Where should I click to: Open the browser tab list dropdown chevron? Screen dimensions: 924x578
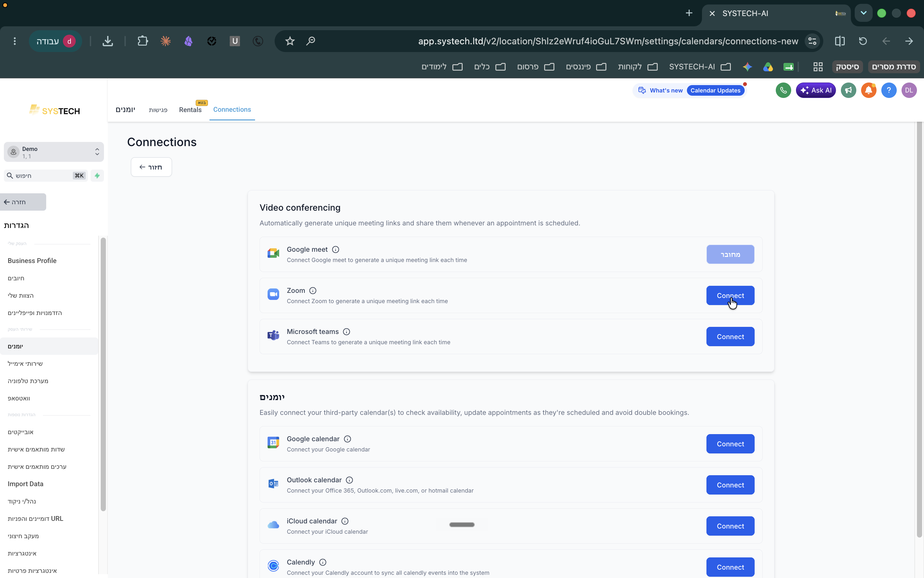point(863,13)
